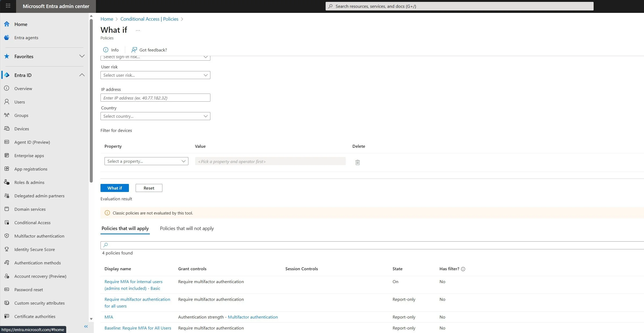
Task: Collapse sidebar with double-chevron icon
Action: 86,326
